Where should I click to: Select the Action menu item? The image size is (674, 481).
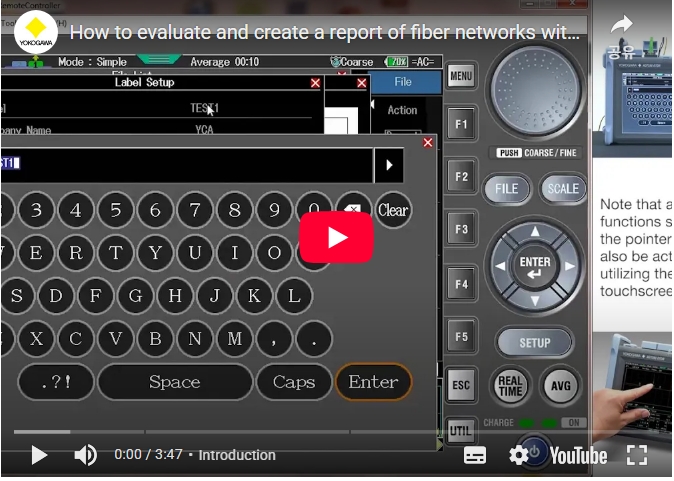[402, 110]
